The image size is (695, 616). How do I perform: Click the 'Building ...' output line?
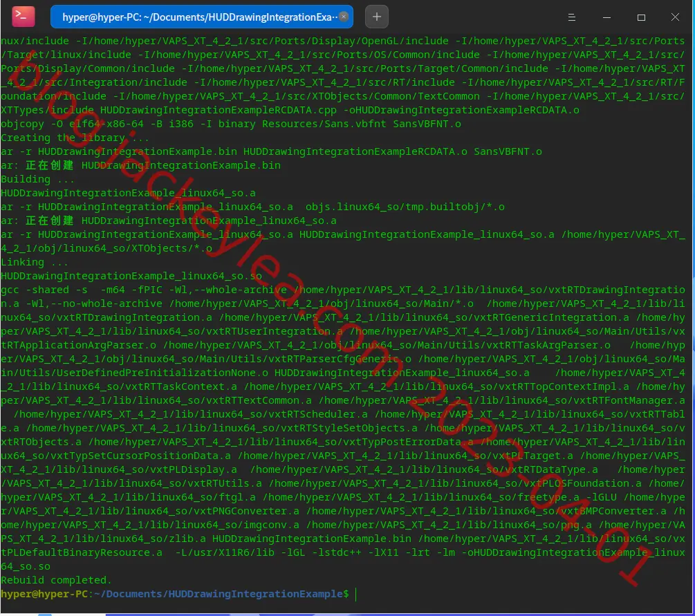click(x=37, y=179)
